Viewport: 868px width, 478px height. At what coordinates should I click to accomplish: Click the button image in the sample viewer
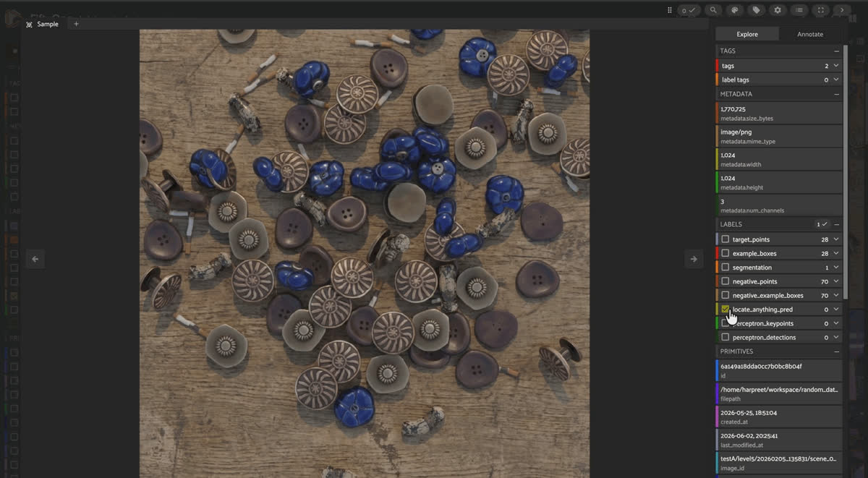[365, 253]
